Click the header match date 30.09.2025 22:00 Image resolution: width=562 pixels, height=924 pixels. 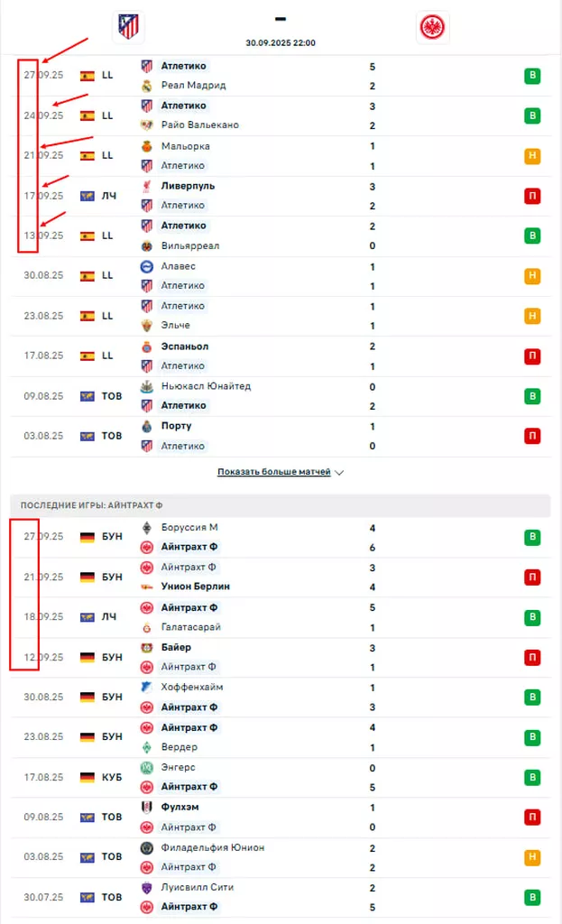tap(281, 42)
